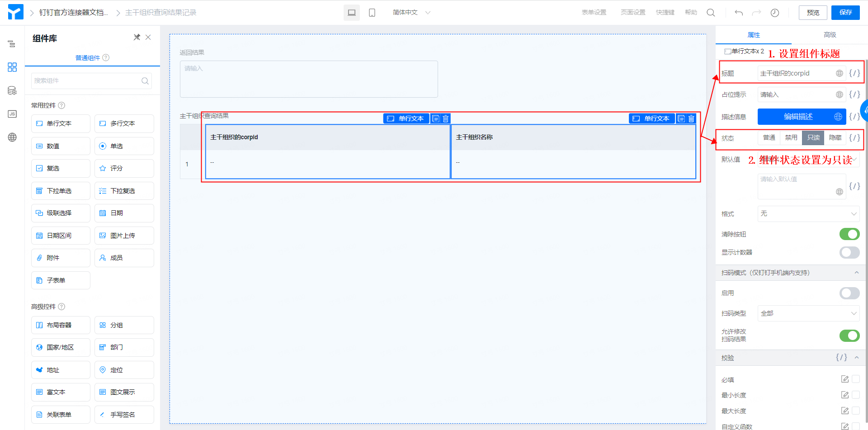Enable the 显示计数器 switch
Image resolution: width=868 pixels, height=430 pixels.
pos(849,252)
